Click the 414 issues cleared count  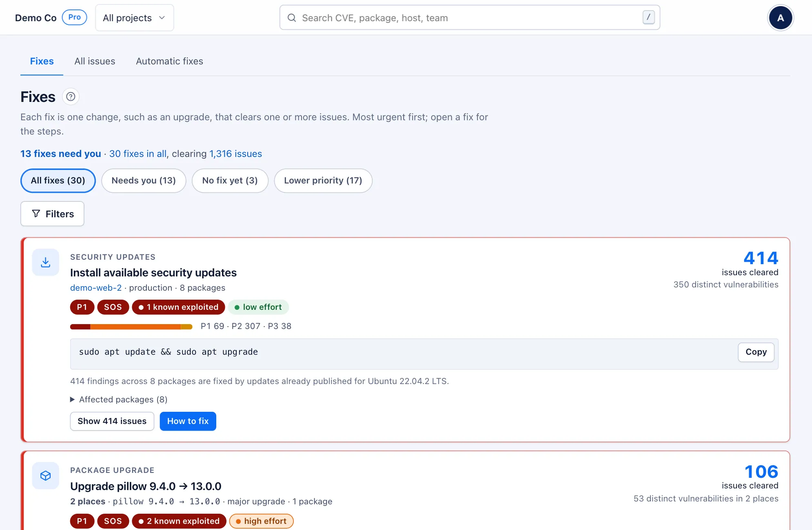(x=761, y=258)
